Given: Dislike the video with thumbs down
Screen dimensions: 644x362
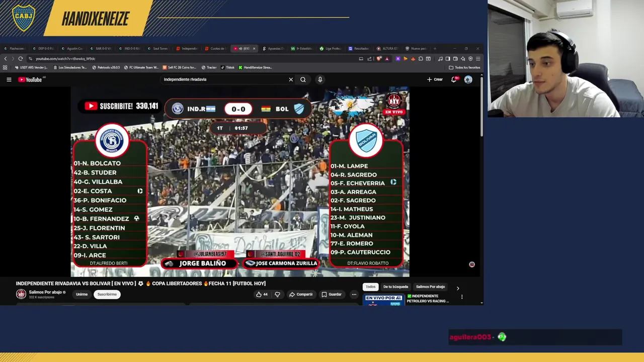Looking at the screenshot, I should coord(277,295).
